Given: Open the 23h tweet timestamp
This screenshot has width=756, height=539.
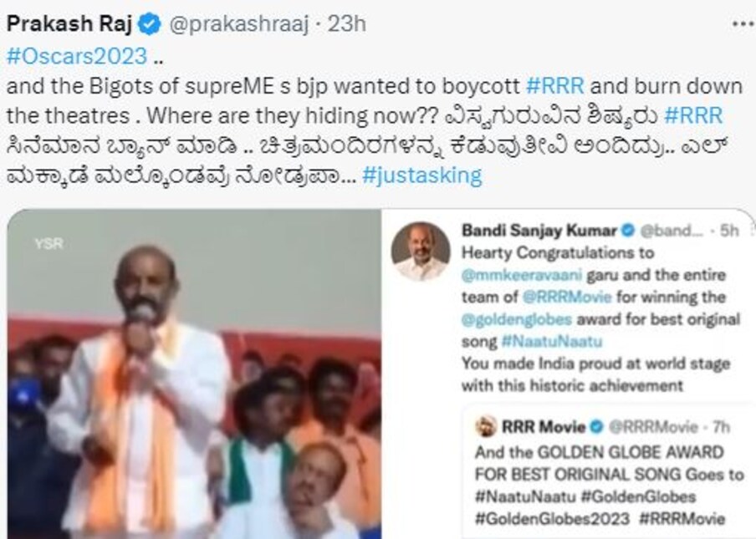Looking at the screenshot, I should point(347,23).
